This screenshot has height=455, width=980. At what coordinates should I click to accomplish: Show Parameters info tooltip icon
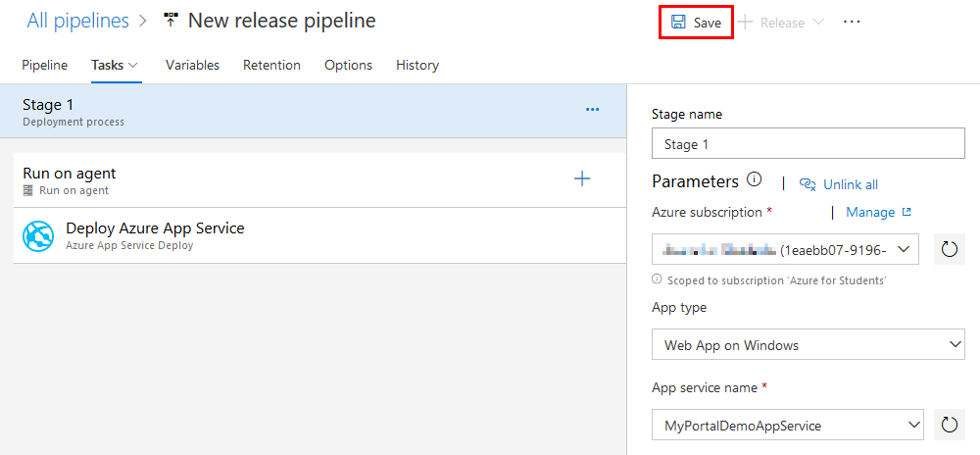coord(754,180)
